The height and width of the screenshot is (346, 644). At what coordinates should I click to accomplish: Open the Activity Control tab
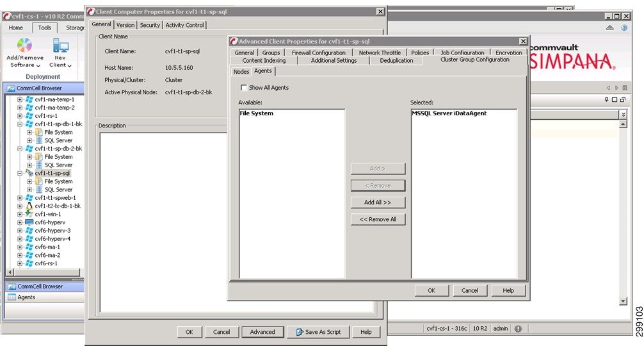click(x=184, y=25)
